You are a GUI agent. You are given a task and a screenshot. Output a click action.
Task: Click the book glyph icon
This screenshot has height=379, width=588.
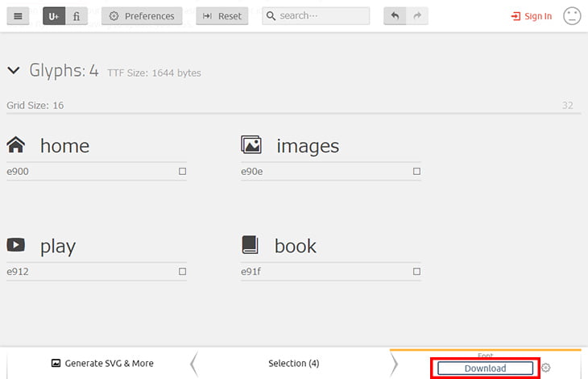(x=251, y=245)
